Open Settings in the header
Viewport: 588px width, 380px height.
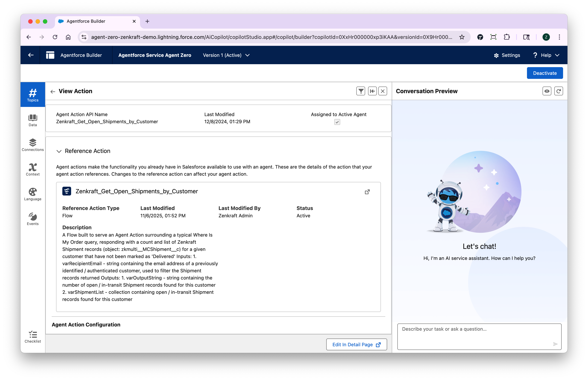tap(507, 55)
